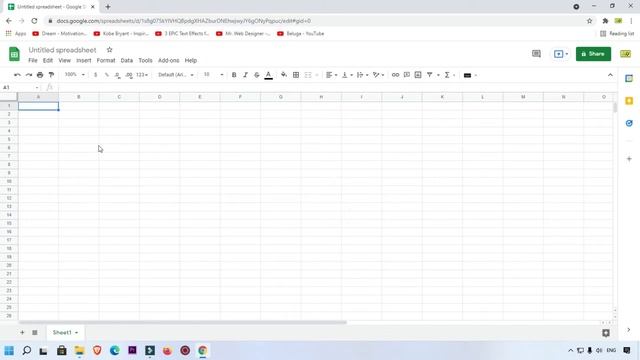Open the fill color picker
Image resolution: width=640 pixels, height=360 pixels.
click(x=284, y=75)
